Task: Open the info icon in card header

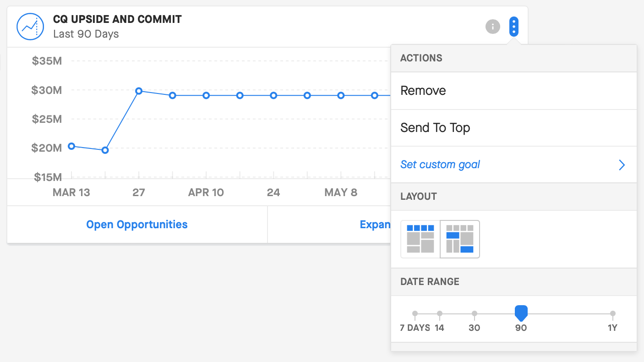Action: point(492,27)
